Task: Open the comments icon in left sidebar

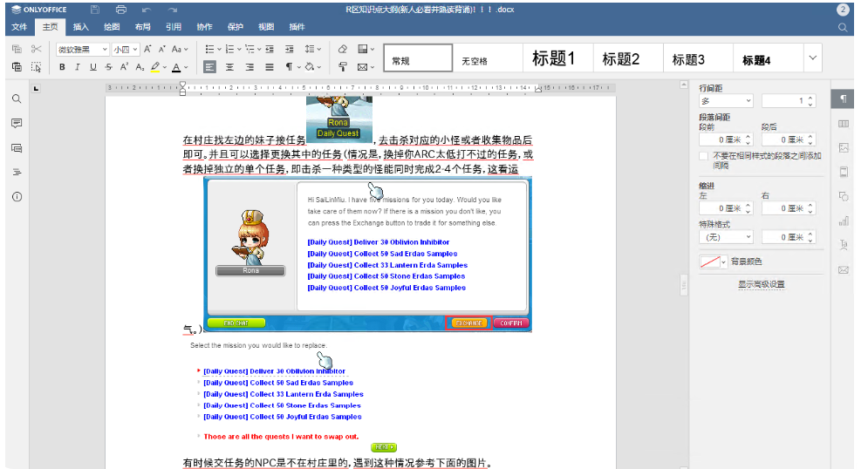Action: coord(17,123)
